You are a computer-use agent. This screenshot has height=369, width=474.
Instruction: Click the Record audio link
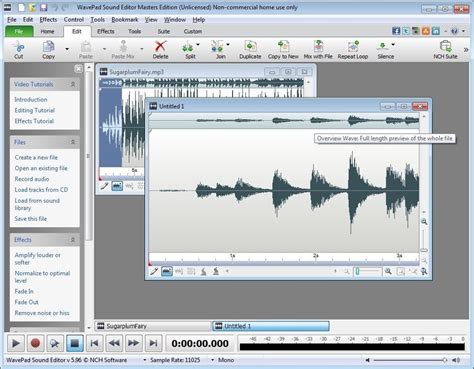click(32, 179)
